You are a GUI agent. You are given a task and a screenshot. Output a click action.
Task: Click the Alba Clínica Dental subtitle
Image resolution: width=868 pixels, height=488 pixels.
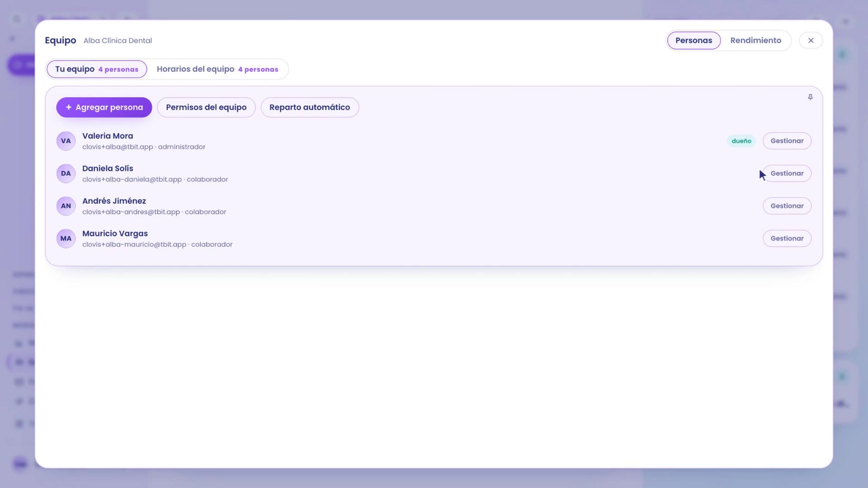(118, 41)
